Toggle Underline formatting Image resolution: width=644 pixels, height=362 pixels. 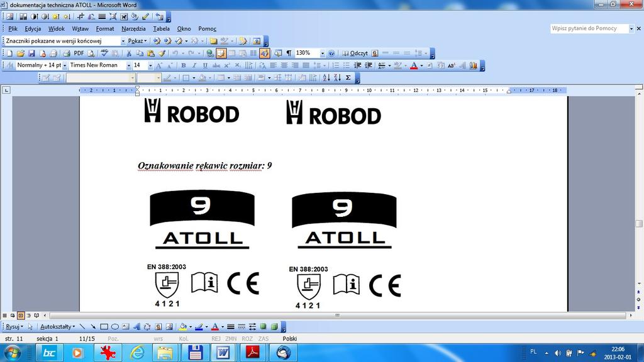click(205, 65)
